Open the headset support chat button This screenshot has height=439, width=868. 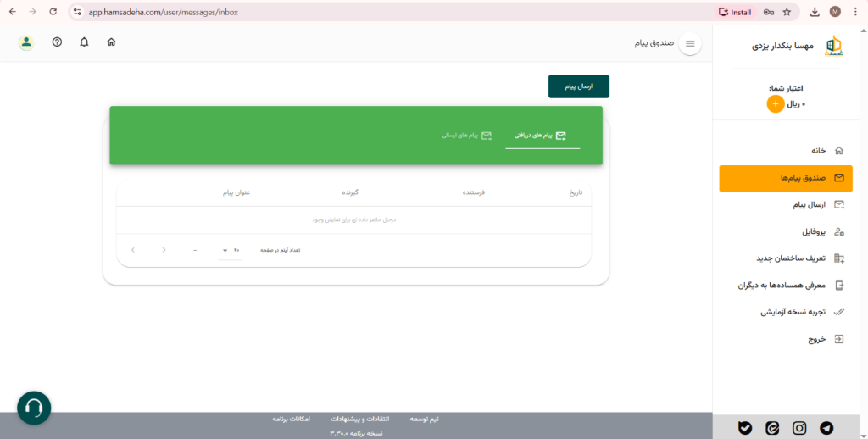(x=34, y=408)
